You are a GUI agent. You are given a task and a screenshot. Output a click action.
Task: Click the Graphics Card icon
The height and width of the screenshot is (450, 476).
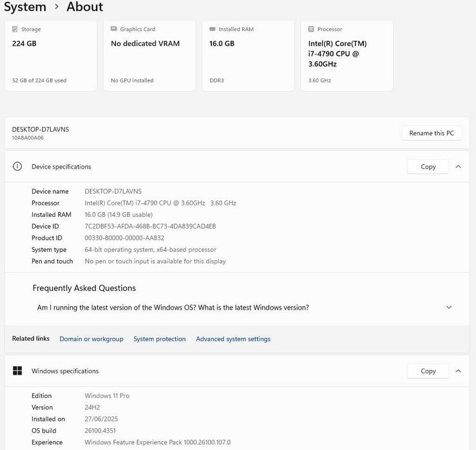tap(114, 30)
